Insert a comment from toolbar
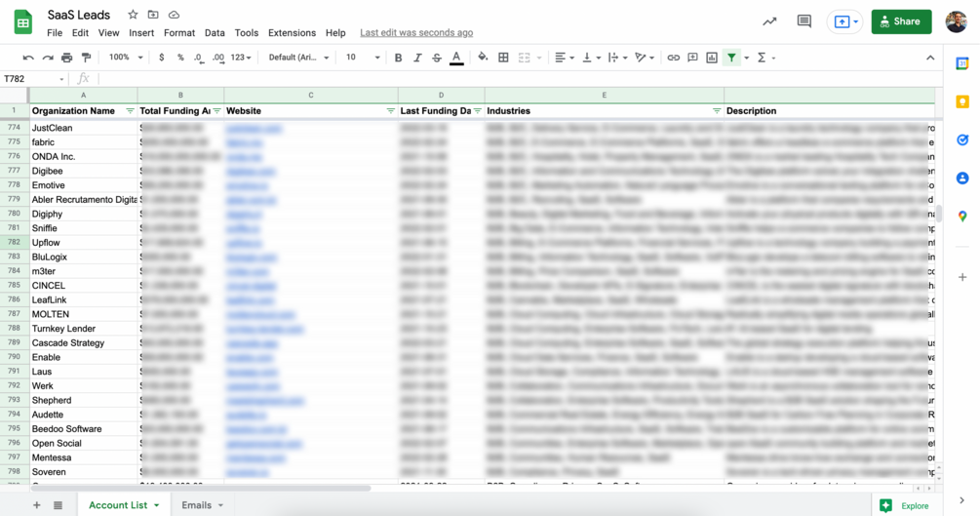Screen dimensions: 980x516 692,58
